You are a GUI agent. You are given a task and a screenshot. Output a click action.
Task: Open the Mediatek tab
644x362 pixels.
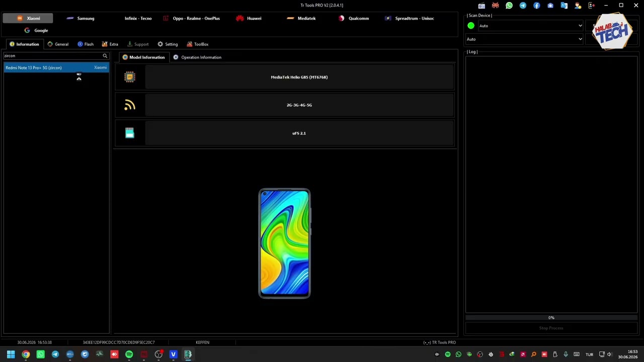[301, 18]
